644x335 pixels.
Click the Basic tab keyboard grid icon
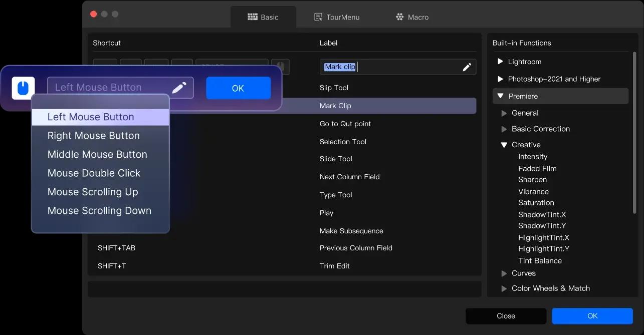pyautogui.click(x=253, y=17)
